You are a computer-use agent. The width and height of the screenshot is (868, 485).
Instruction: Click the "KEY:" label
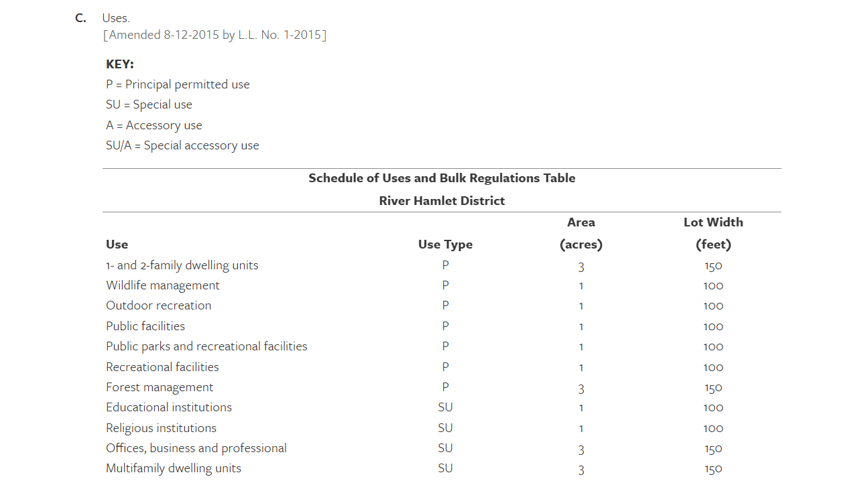tap(120, 64)
